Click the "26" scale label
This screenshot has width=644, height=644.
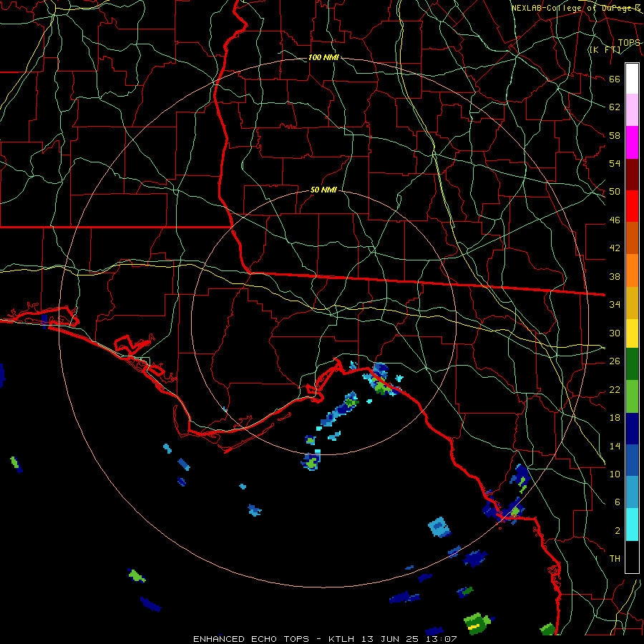615,361
